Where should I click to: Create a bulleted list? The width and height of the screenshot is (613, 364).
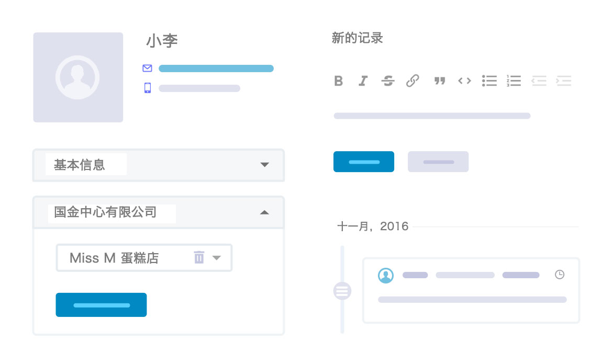pos(489,81)
